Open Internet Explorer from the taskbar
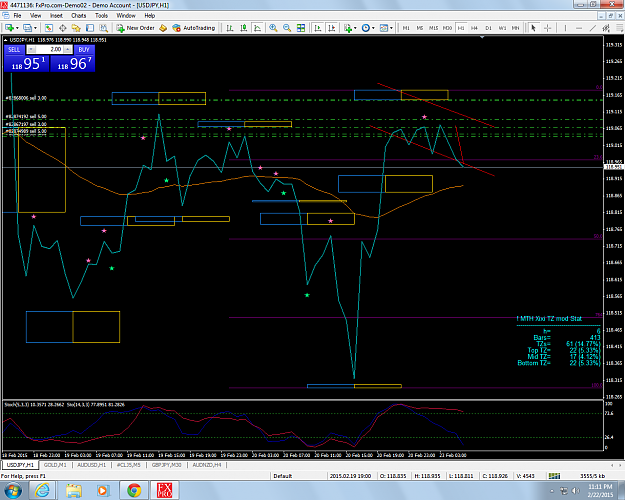This screenshot has width=625, height=500. pos(42,490)
